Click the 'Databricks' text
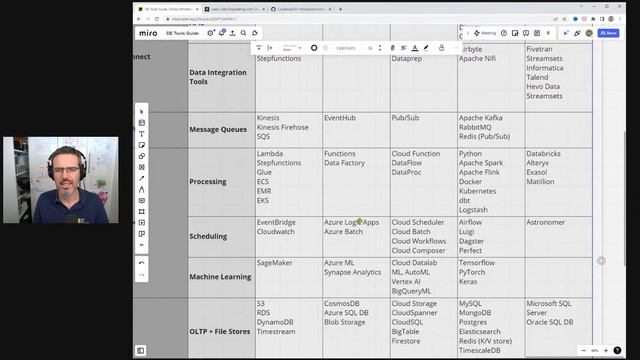The width and height of the screenshot is (640, 360). (543, 153)
